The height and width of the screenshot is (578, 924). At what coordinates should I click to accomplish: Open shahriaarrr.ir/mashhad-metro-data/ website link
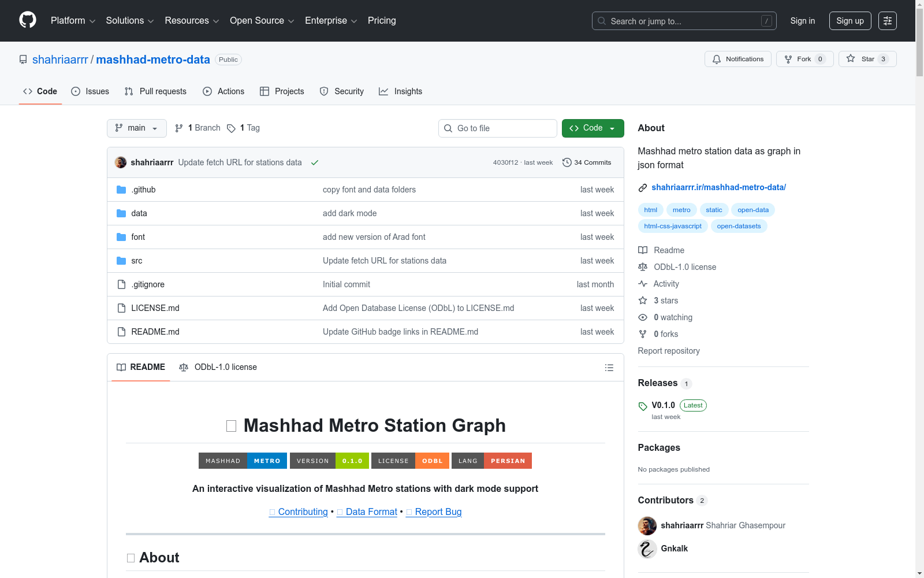[718, 187]
